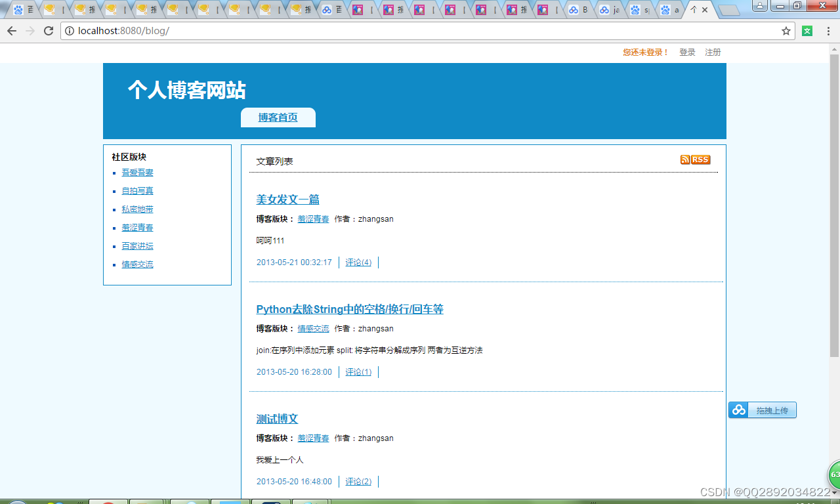Click the site info icon in address bar
Screen dimensions: 840x504
(70, 31)
